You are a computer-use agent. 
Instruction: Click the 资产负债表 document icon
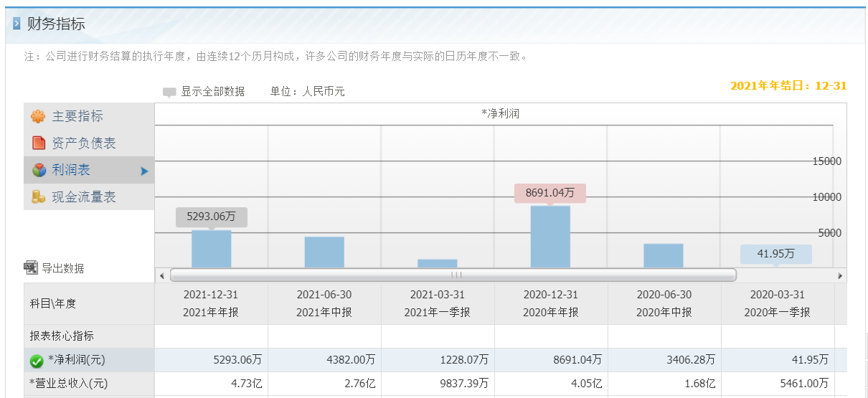(39, 143)
